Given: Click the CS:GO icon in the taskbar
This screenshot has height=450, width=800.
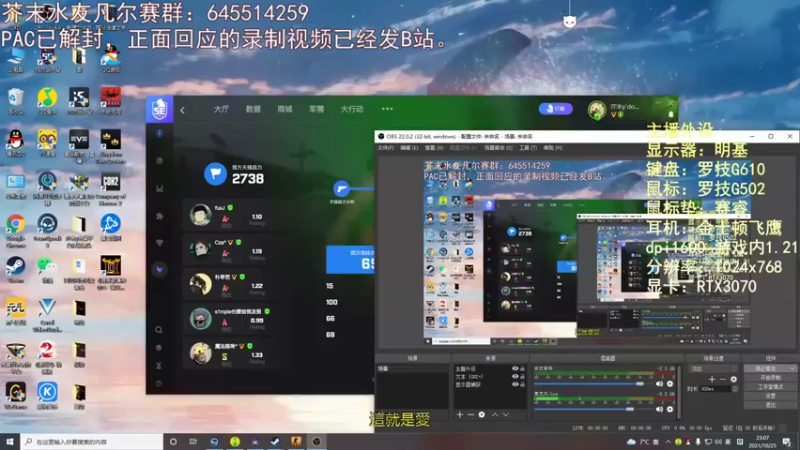Looking at the screenshot, I should click(296, 441).
